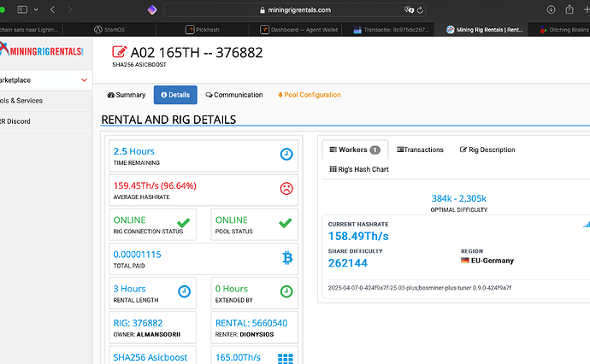The width and height of the screenshot is (590, 364).
Task: Click the SHA256 Asicboost link
Action: pyautogui.click(x=150, y=357)
